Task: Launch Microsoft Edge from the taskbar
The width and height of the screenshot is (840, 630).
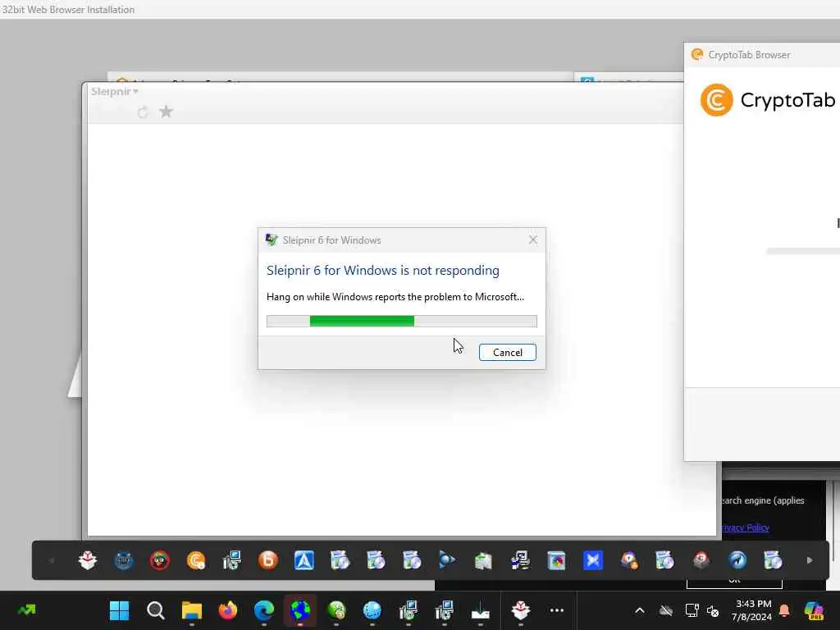Action: (264, 610)
